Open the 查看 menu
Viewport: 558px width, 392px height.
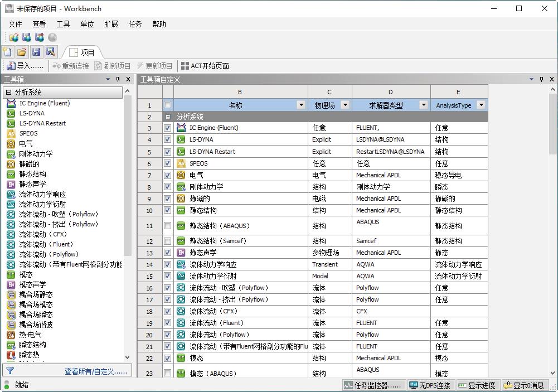[x=39, y=24]
